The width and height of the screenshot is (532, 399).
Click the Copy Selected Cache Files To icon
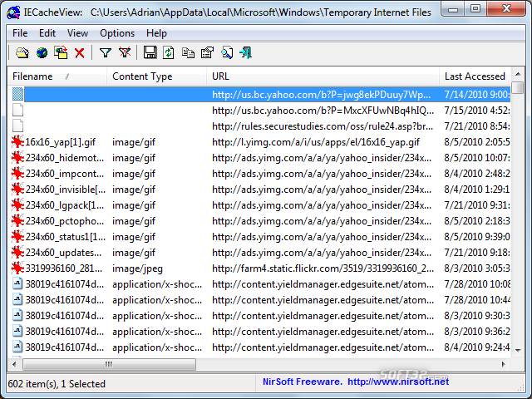(61, 53)
